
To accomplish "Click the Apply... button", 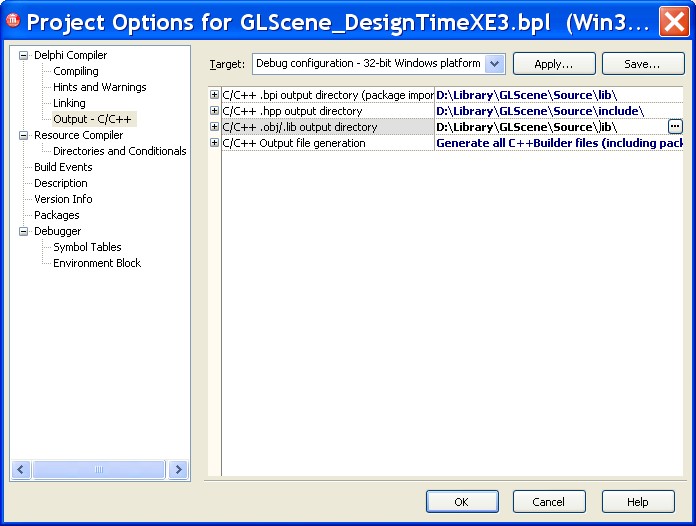I will (x=554, y=64).
